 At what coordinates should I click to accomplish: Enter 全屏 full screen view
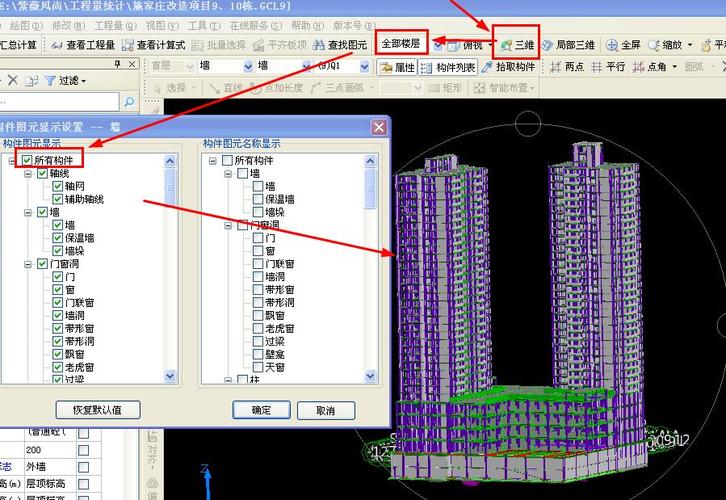tap(623, 45)
